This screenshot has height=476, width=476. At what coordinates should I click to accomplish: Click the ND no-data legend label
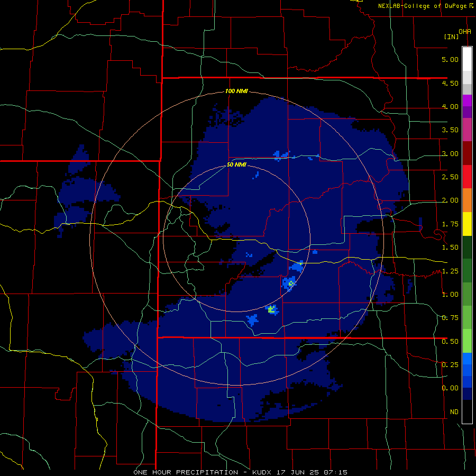click(454, 412)
